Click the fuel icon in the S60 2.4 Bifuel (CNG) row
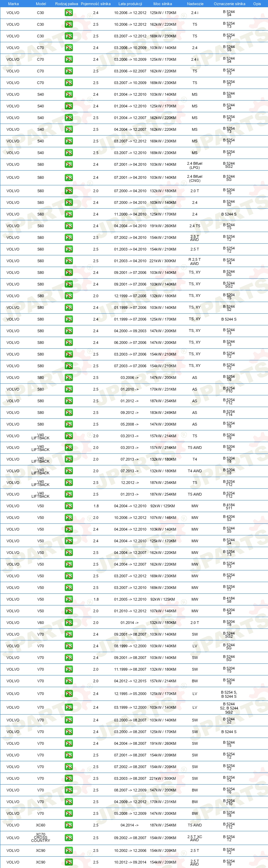Viewport: 268px width, 868px height. 69,177
